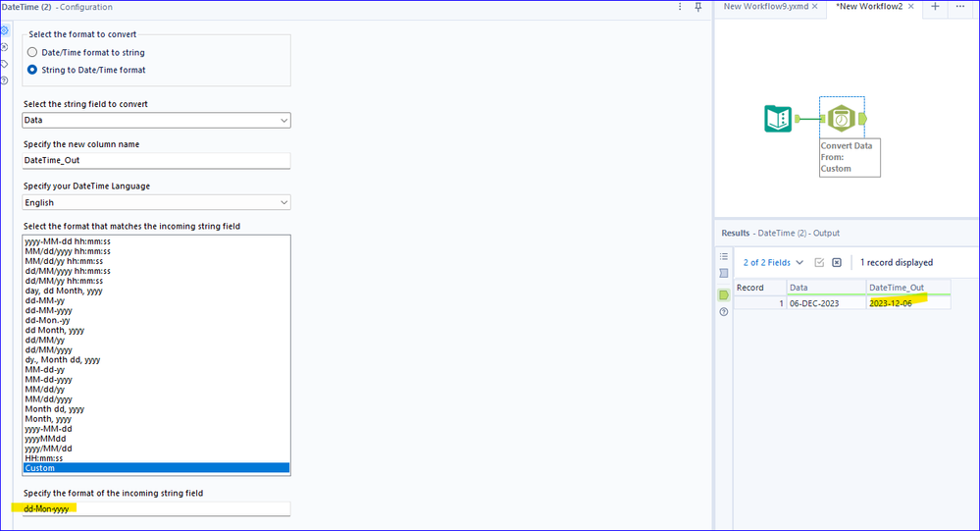
Task: Select the 2023-12-06 result cell
Action: [908, 303]
